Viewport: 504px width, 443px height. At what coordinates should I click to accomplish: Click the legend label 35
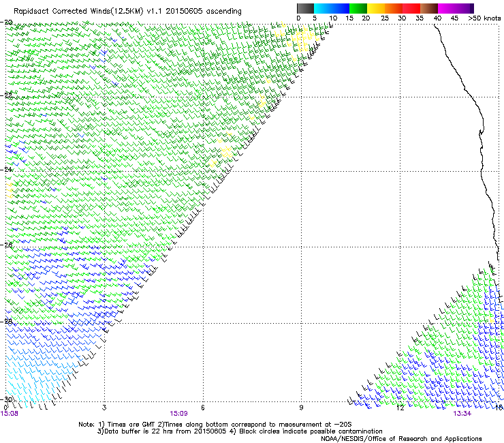[x=420, y=18]
